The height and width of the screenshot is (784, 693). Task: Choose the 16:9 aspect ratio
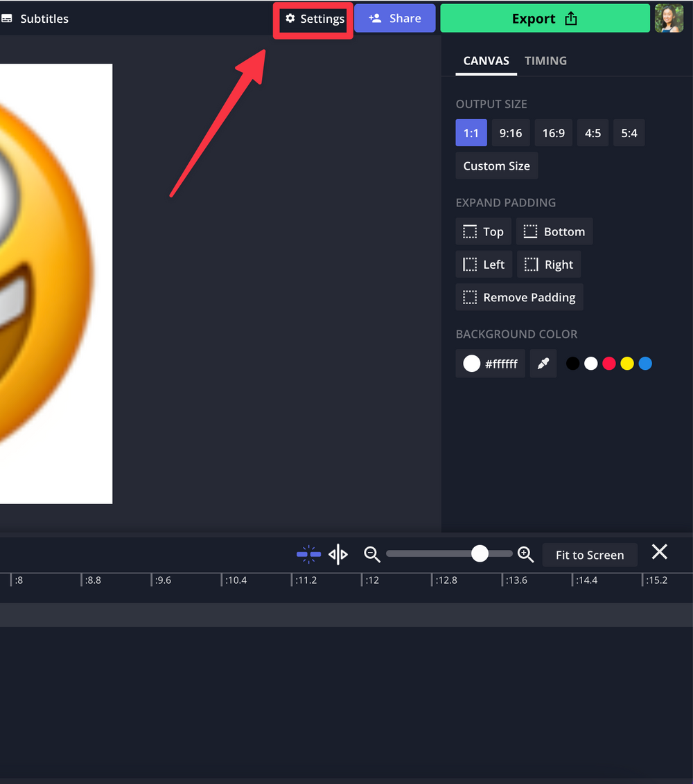[553, 133]
